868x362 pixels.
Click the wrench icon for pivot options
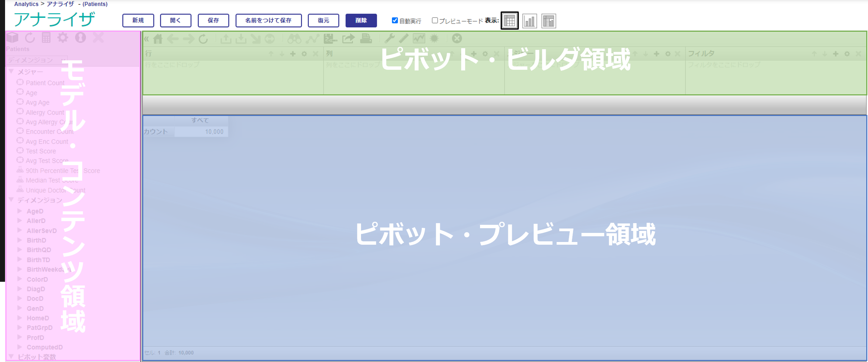389,39
